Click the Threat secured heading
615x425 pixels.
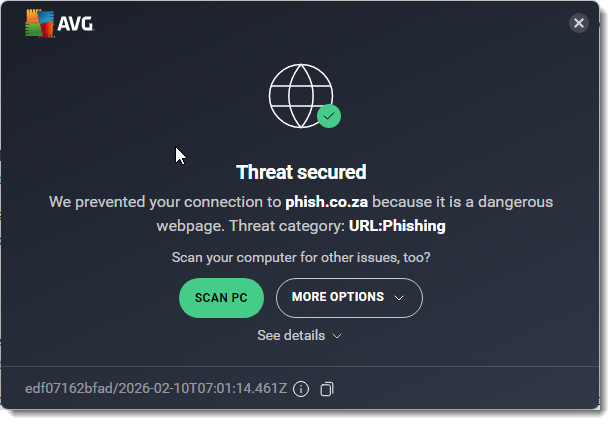(x=301, y=172)
